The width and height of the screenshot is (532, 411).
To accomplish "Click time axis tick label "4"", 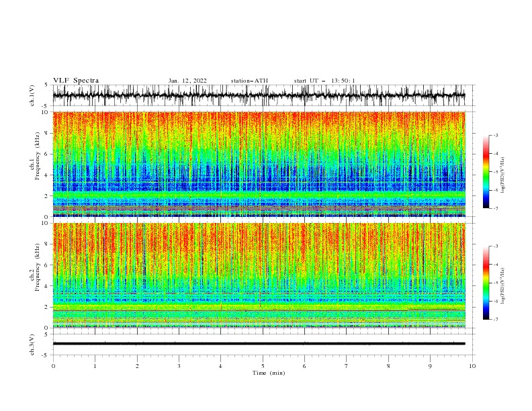I will (220, 366).
